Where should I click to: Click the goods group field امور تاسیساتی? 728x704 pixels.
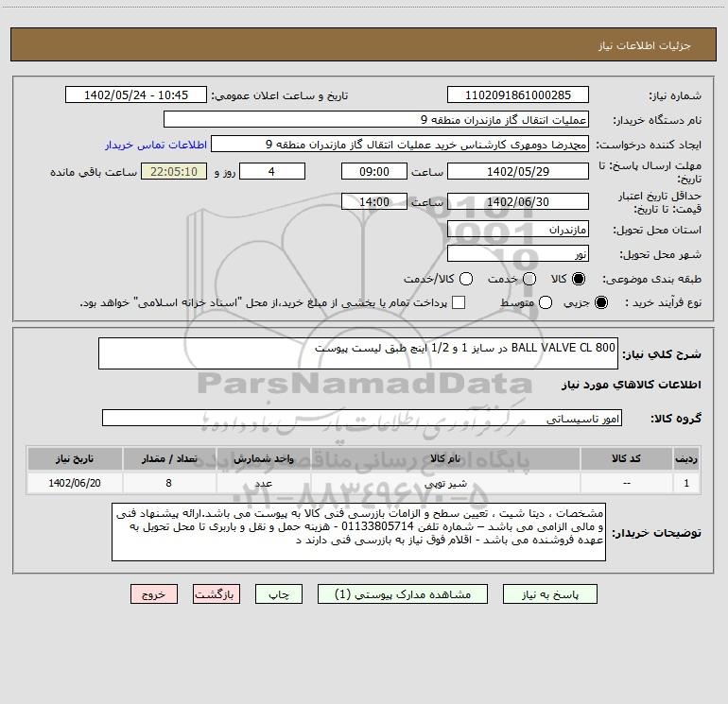[x=362, y=418]
